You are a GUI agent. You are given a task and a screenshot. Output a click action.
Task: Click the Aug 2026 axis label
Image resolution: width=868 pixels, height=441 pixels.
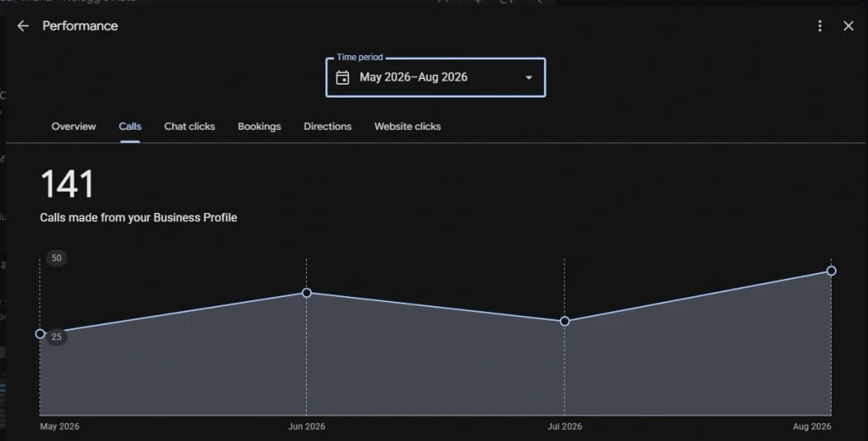tap(811, 427)
